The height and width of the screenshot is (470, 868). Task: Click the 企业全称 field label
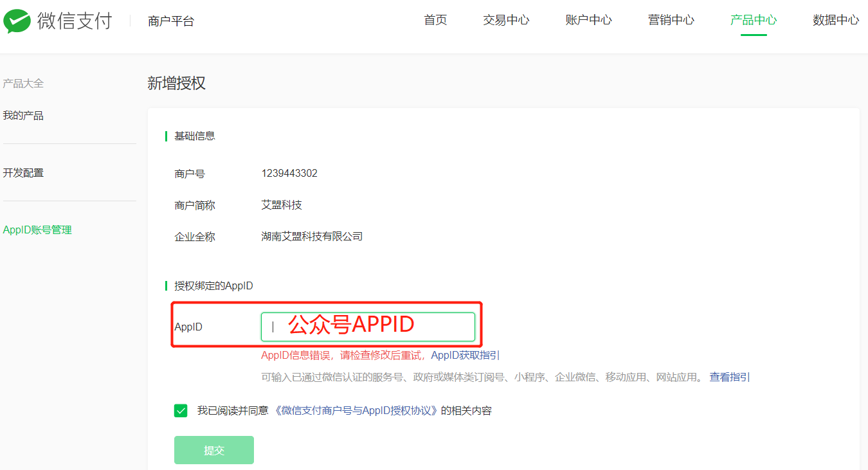pyautogui.click(x=195, y=237)
